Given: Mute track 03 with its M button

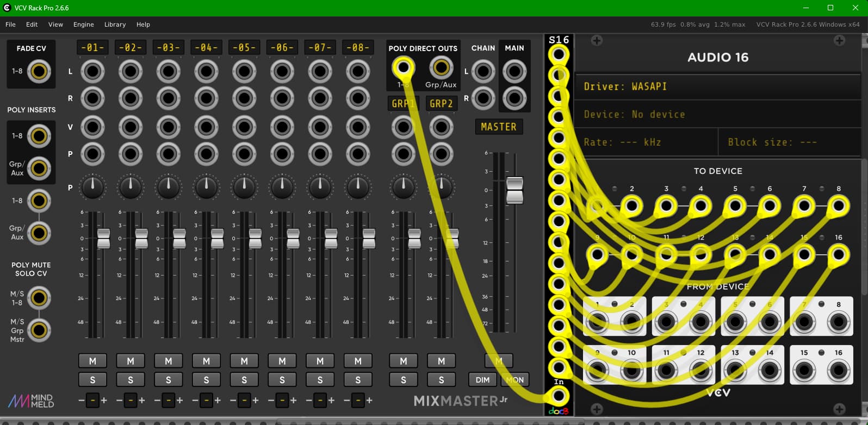Looking at the screenshot, I should coord(169,361).
